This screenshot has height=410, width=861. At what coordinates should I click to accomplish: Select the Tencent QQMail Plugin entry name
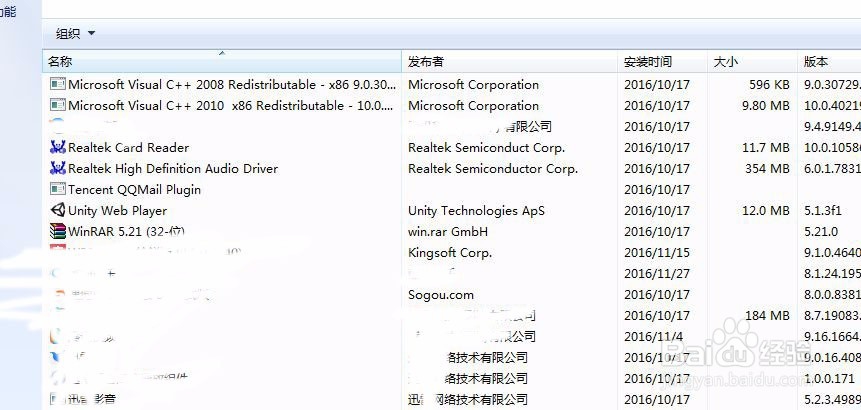pos(135,190)
